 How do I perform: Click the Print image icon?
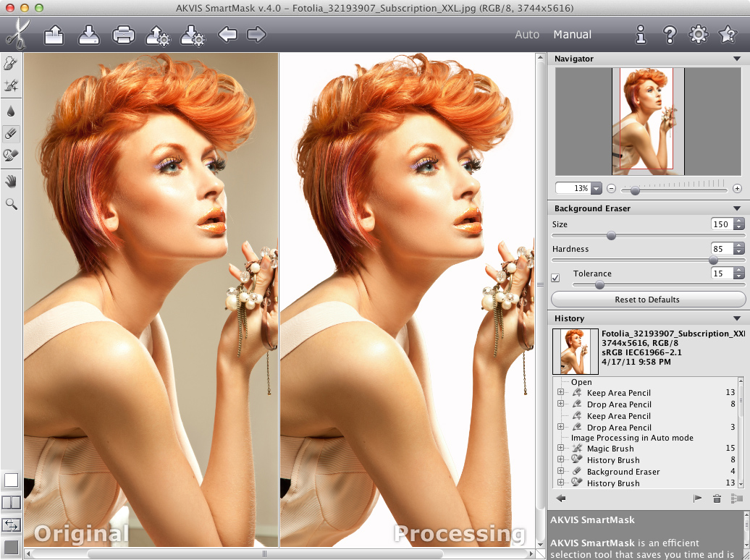(123, 35)
